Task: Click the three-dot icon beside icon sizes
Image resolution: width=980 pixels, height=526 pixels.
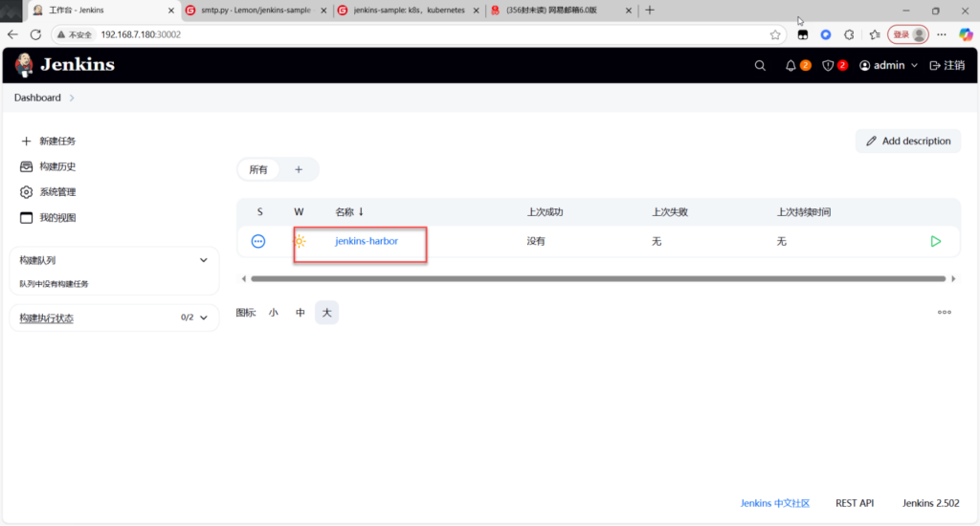Action: point(944,313)
